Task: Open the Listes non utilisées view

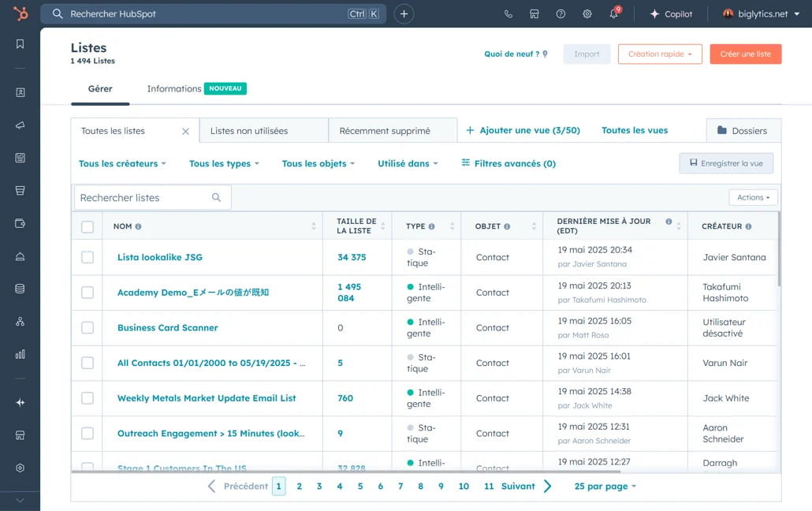Action: 263,131
